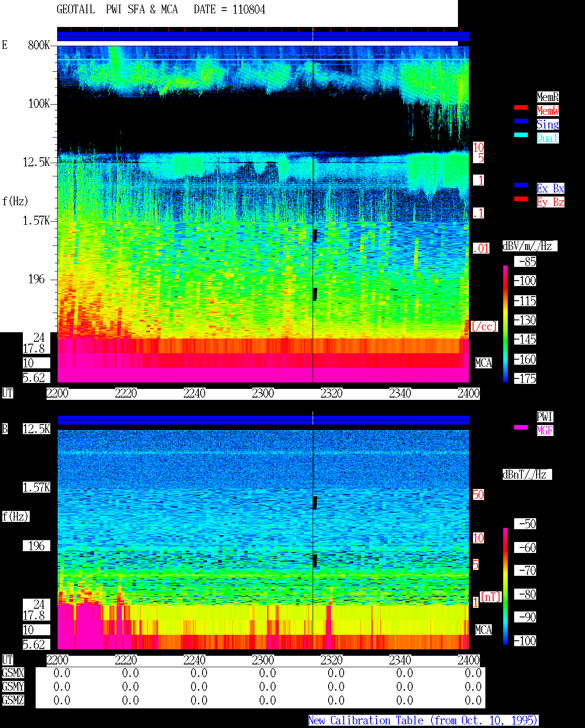Click the f(Hz) label of the B panel
The image size is (585, 728).
15,516
